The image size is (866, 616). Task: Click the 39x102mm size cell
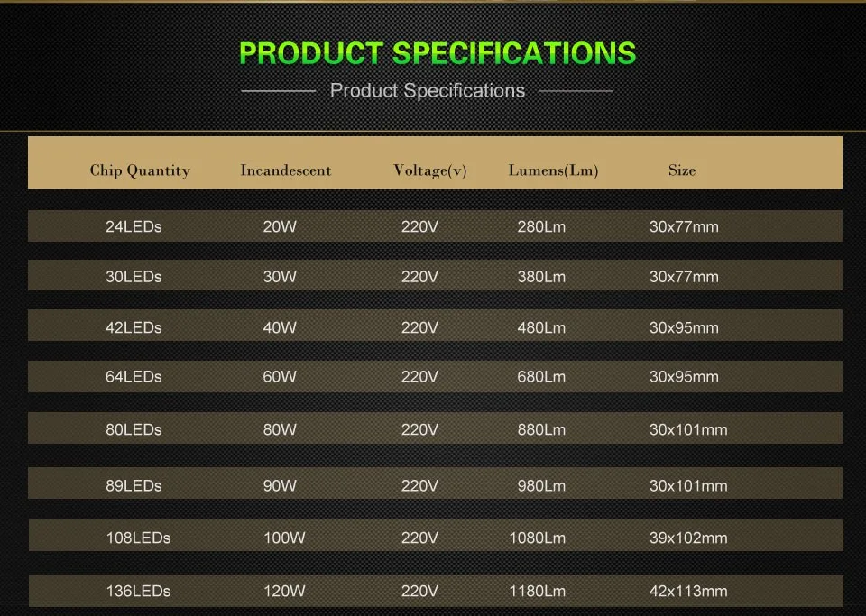pyautogui.click(x=688, y=538)
